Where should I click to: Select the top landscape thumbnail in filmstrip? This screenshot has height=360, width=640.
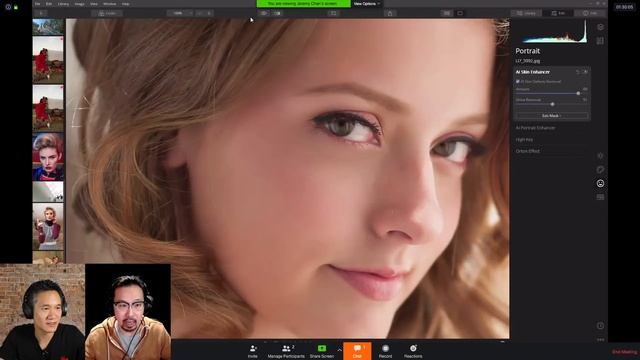click(48, 27)
